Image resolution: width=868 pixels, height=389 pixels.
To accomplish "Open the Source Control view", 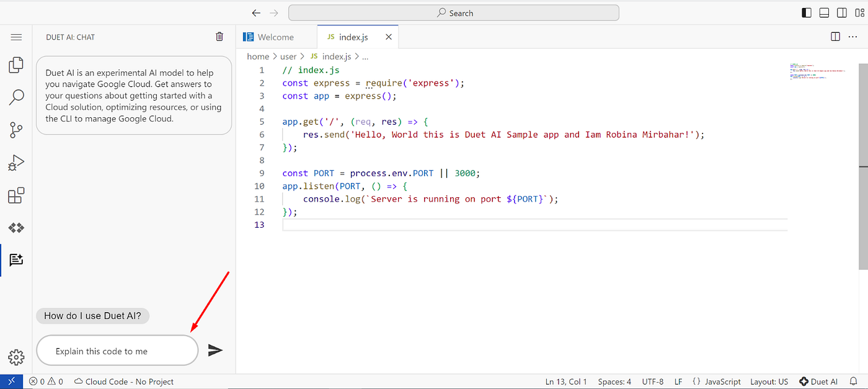I will click(16, 130).
